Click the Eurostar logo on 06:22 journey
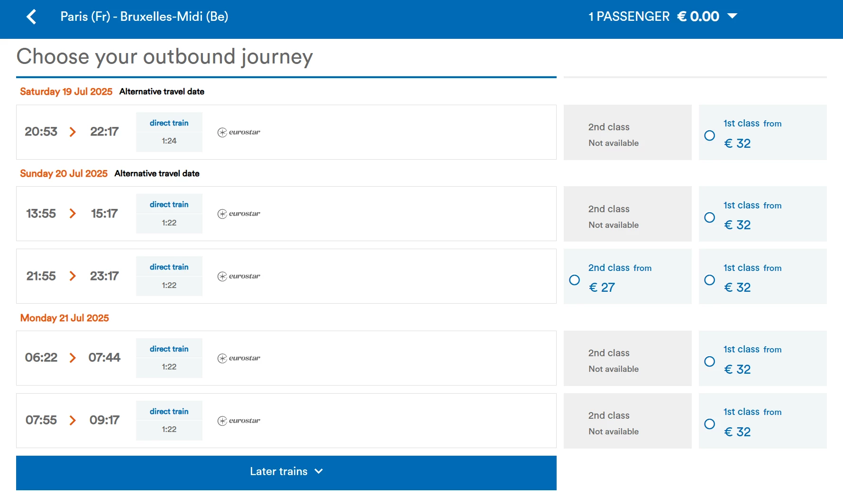 click(239, 358)
